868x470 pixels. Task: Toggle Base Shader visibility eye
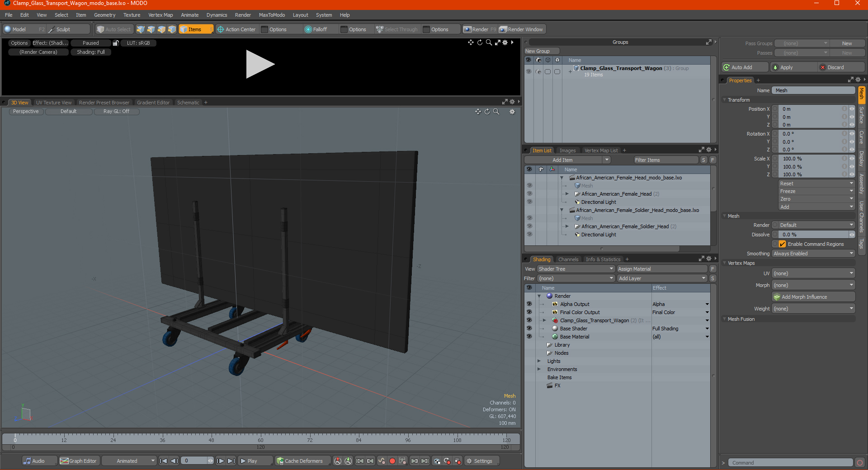[529, 329]
